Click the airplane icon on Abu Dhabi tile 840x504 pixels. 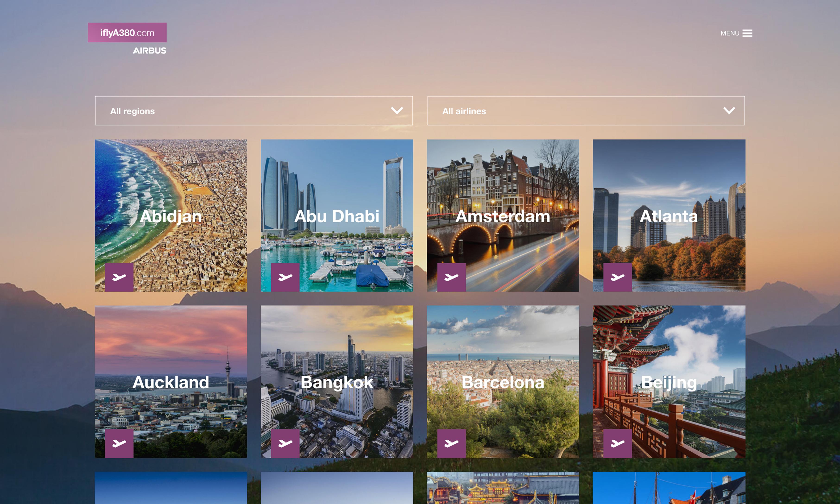coord(285,277)
